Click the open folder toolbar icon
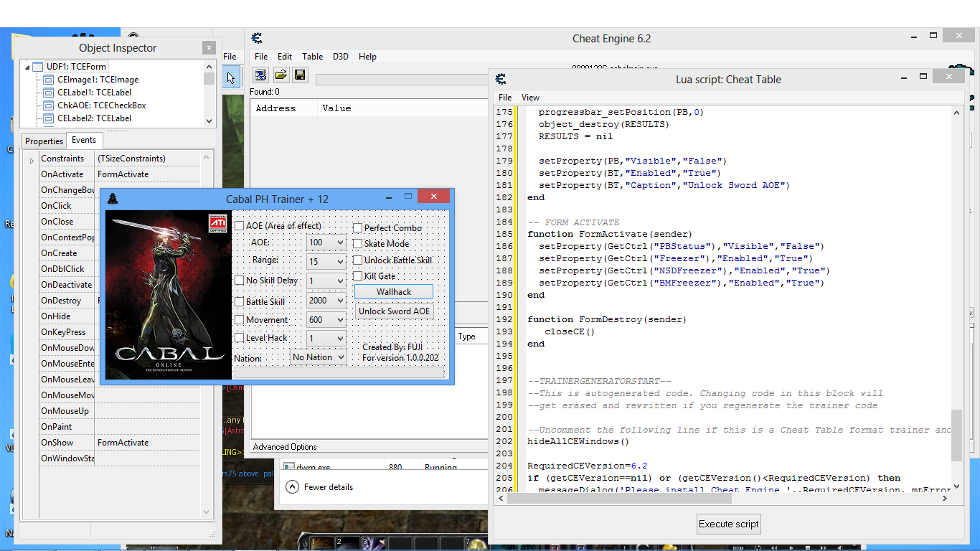Viewport: 980px width, 551px height. [281, 75]
